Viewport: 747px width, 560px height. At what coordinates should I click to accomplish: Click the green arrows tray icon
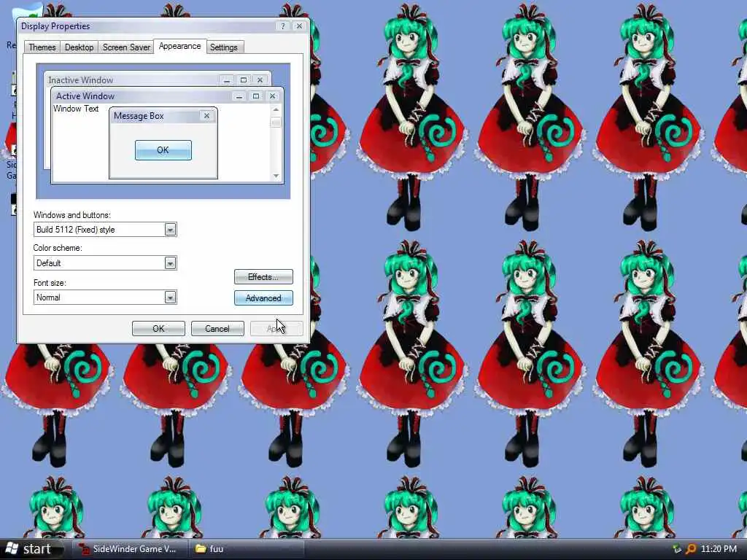coord(676,549)
